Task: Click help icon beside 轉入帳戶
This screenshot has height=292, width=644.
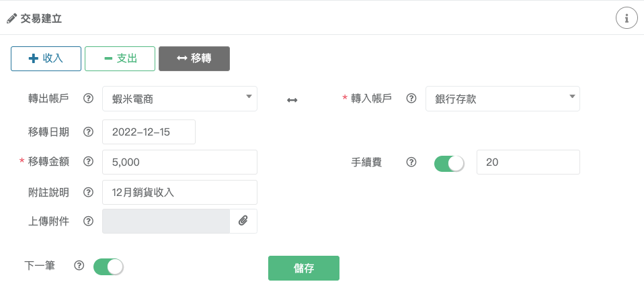Action: (411, 99)
